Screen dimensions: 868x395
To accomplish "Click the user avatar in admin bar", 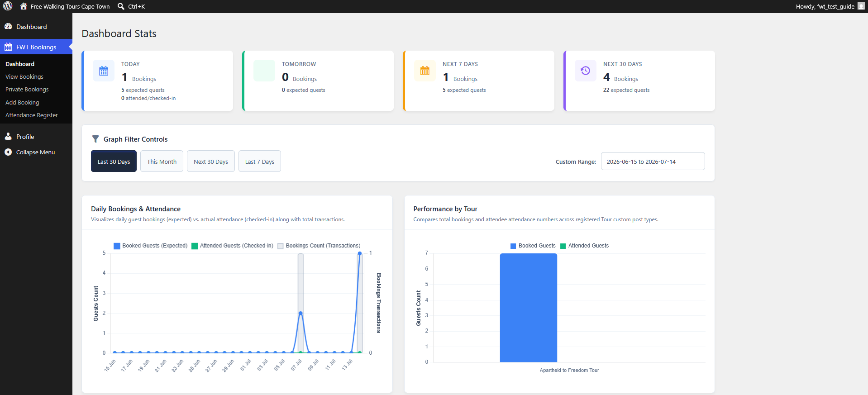I will point(861,6).
